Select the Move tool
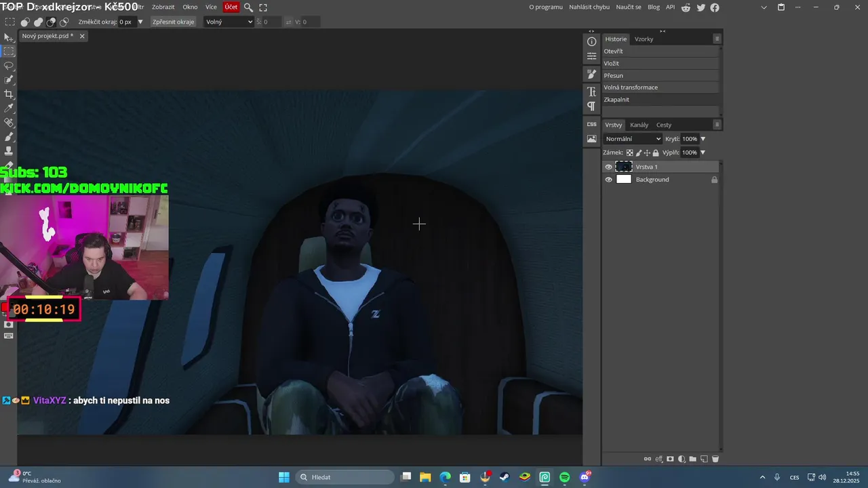The height and width of the screenshot is (488, 868). coord(9,37)
